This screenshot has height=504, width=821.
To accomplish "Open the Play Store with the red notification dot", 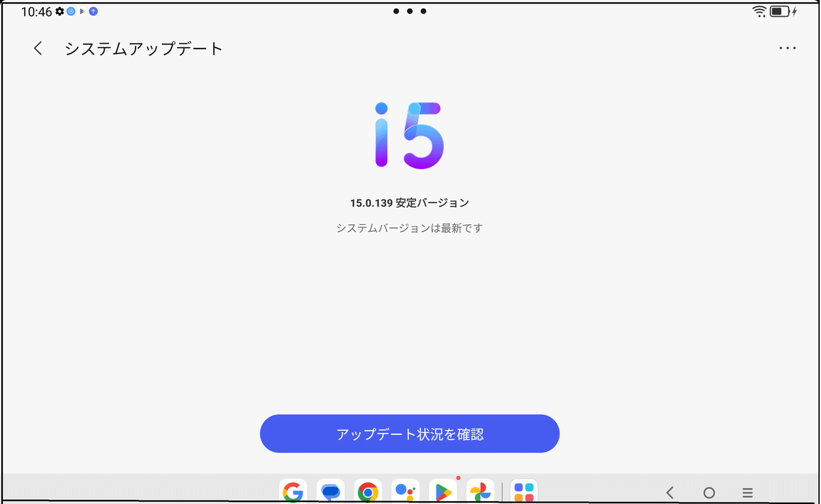I will coord(443,491).
